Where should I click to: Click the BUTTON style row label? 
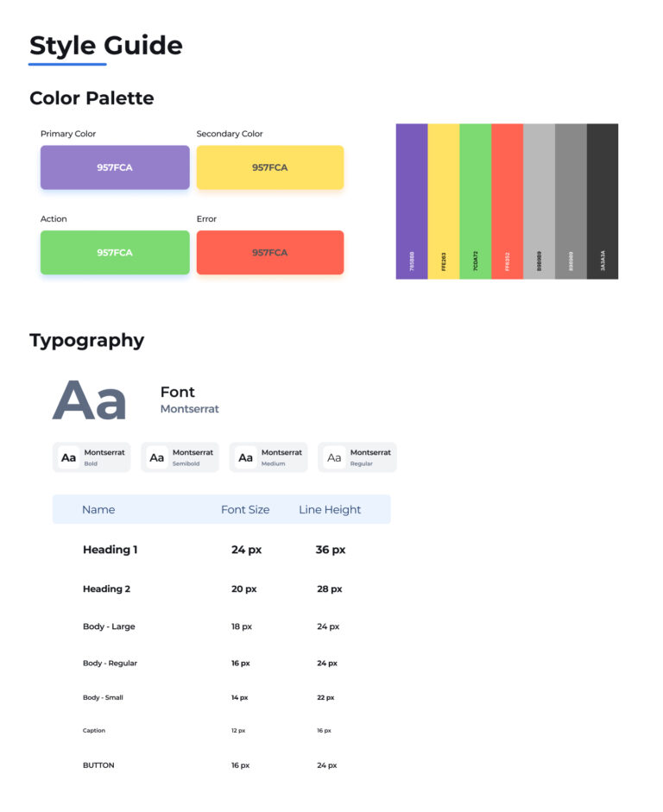[x=98, y=765]
